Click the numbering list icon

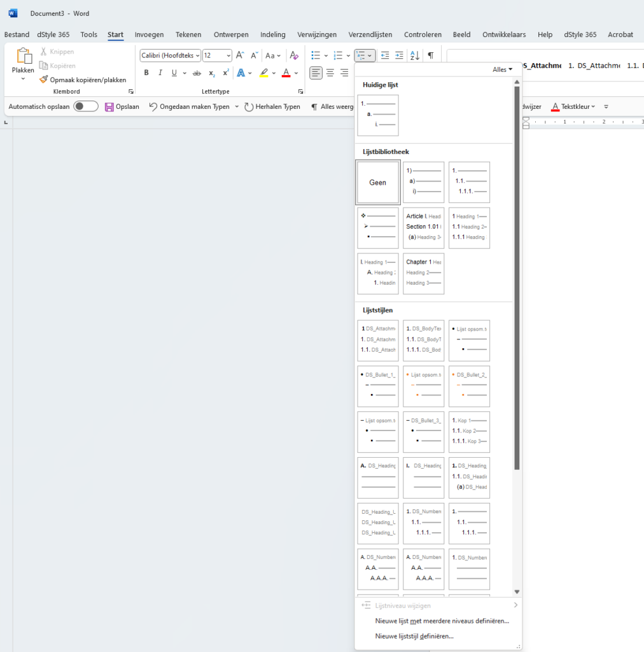(338, 55)
